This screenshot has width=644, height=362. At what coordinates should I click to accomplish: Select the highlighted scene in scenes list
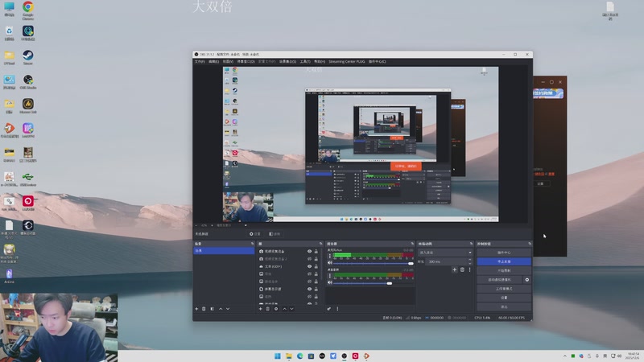tap(224, 251)
